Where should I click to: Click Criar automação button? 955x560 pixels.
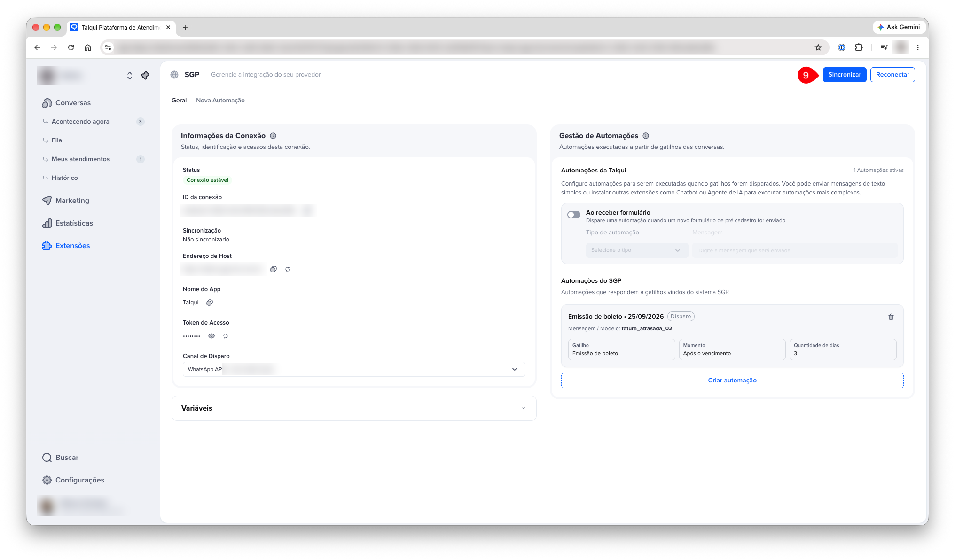pos(732,381)
